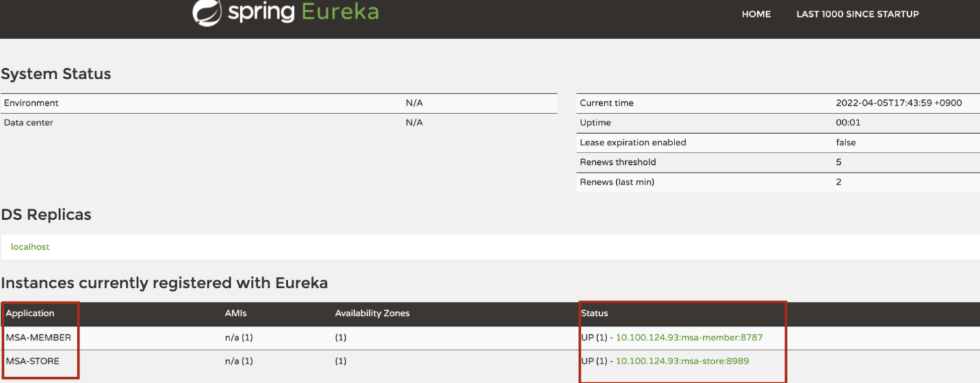Click the Current time label
The width and height of the screenshot is (980, 383).
(606, 103)
